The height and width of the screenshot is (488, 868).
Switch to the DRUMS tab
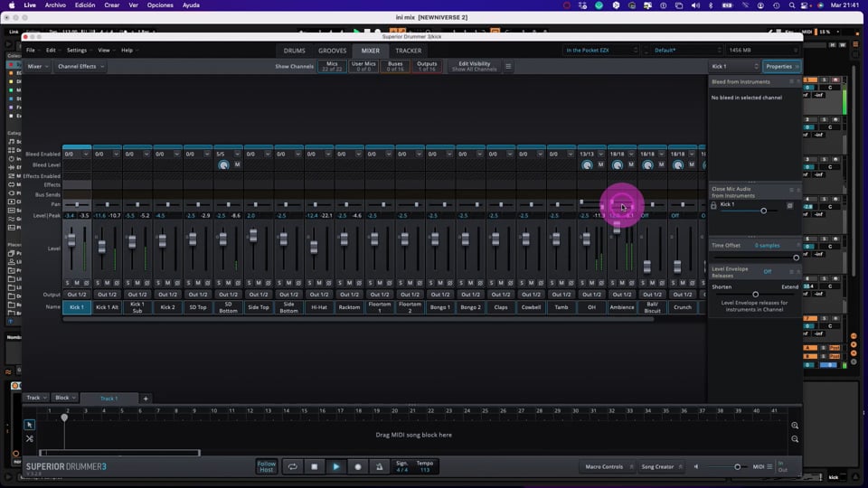(295, 51)
